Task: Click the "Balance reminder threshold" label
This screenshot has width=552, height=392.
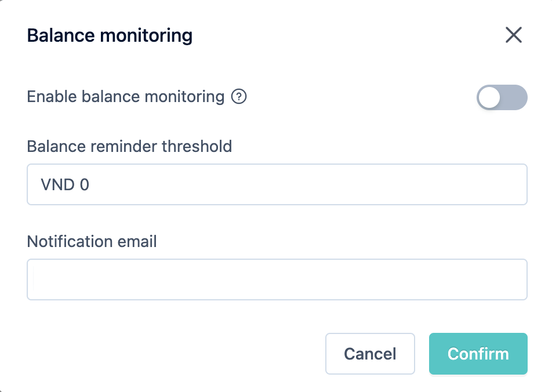Action: [129, 146]
